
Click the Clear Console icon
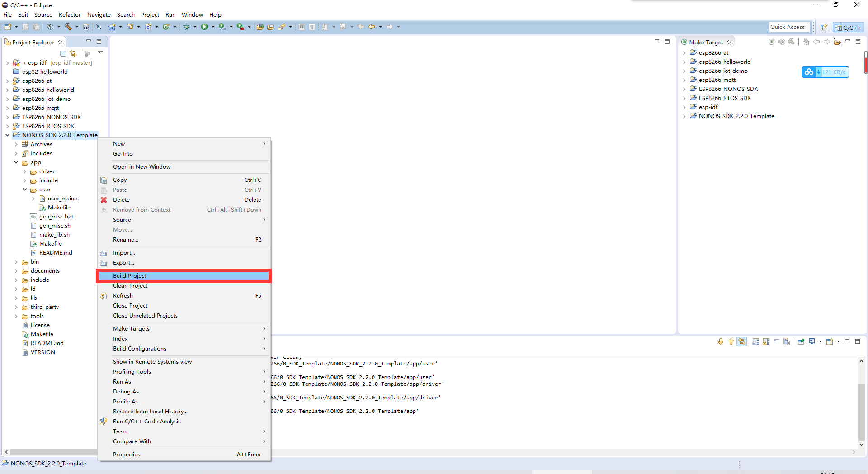787,341
